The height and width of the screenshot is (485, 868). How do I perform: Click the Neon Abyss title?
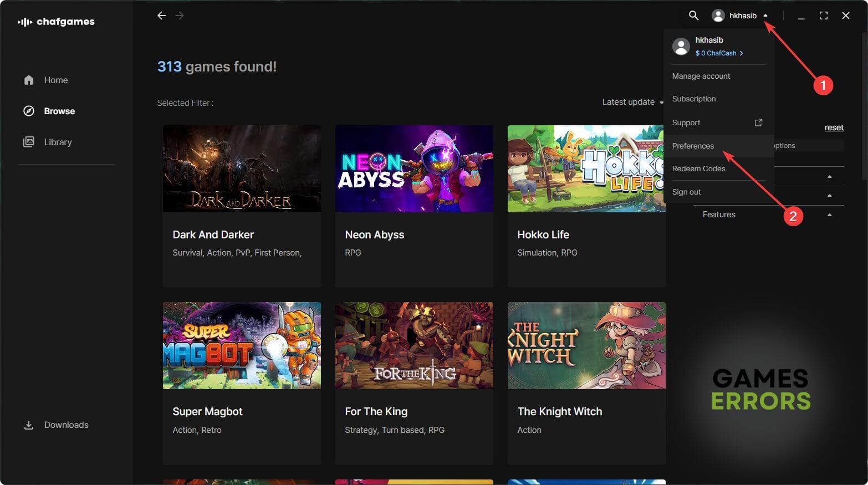(x=375, y=234)
